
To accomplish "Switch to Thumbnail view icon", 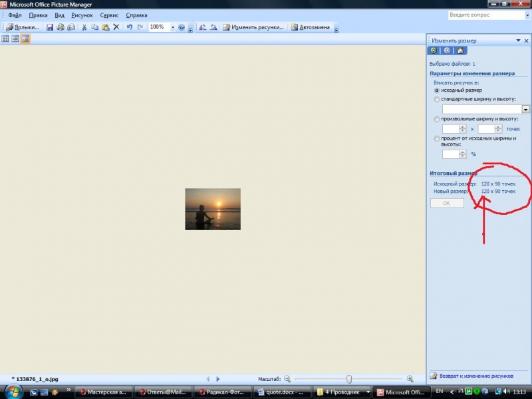I will [x=5, y=39].
